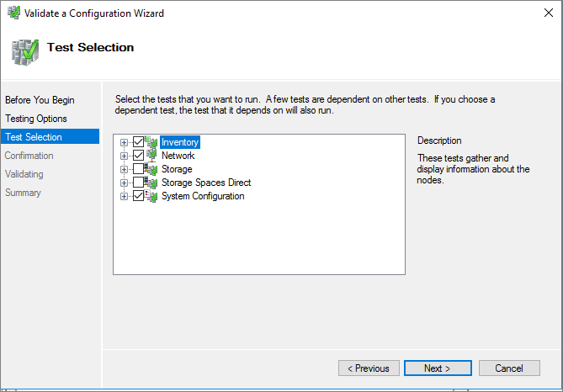563x392 pixels.
Task: Go to Testing Options step
Action: [36, 119]
